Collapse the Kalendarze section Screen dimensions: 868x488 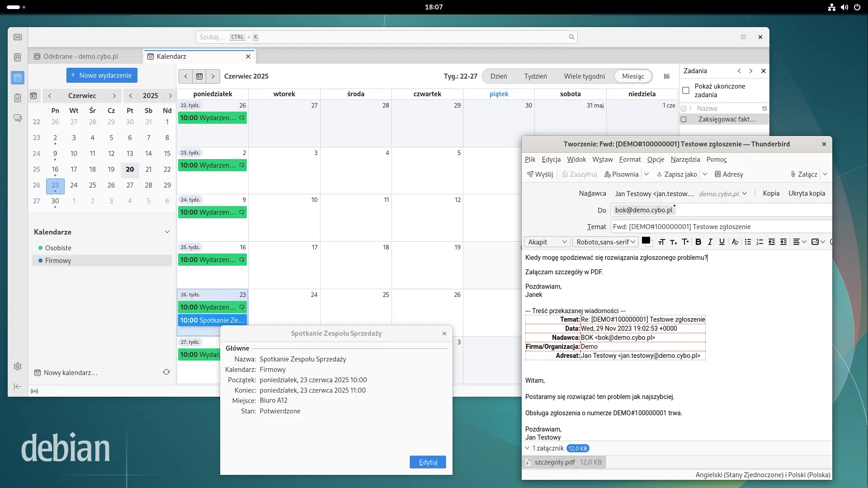click(x=167, y=232)
